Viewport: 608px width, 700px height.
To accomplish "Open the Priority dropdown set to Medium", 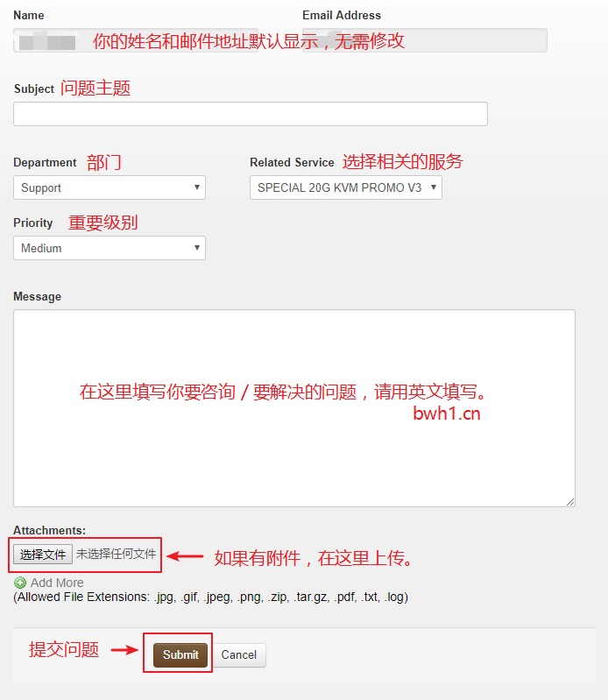I will pos(110,248).
